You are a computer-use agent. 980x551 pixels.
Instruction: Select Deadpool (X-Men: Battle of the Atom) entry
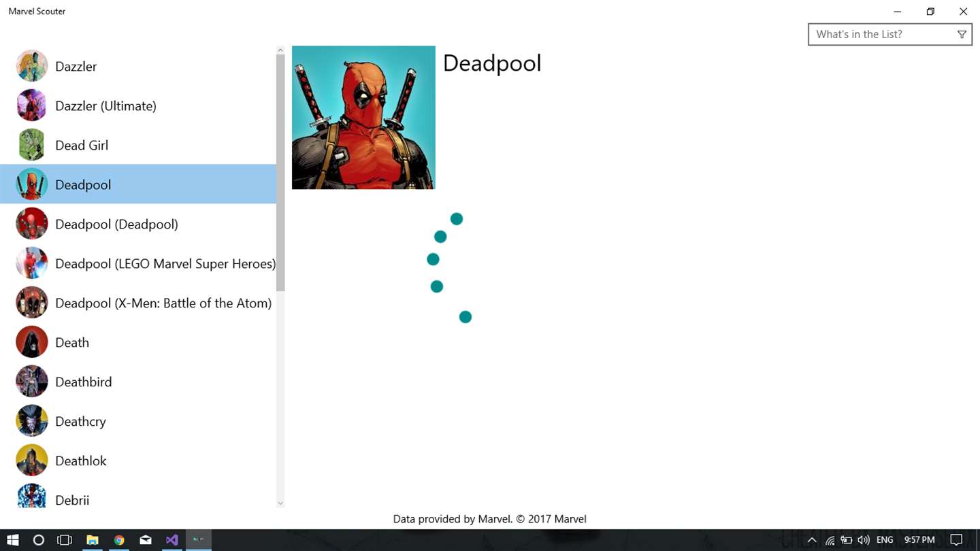coord(138,303)
